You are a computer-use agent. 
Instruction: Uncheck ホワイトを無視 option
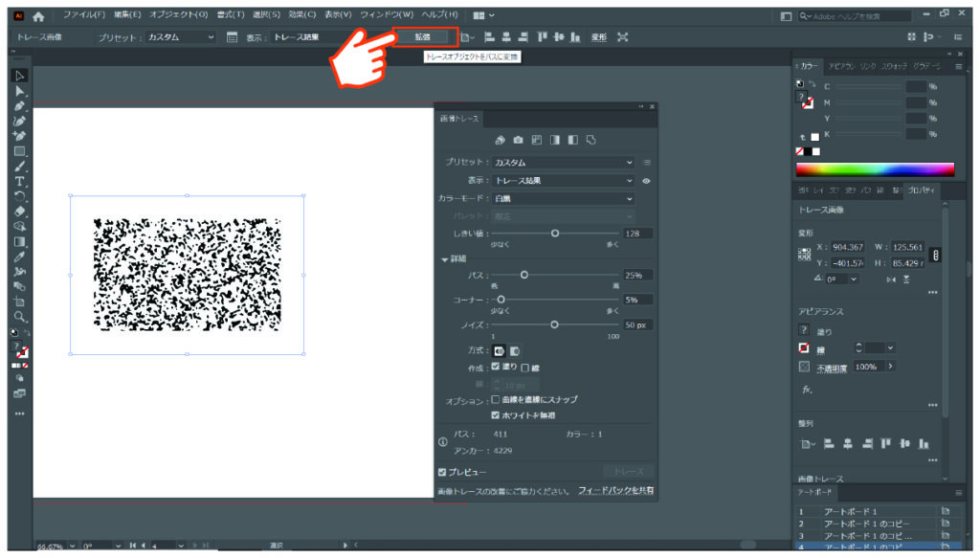(x=496, y=414)
